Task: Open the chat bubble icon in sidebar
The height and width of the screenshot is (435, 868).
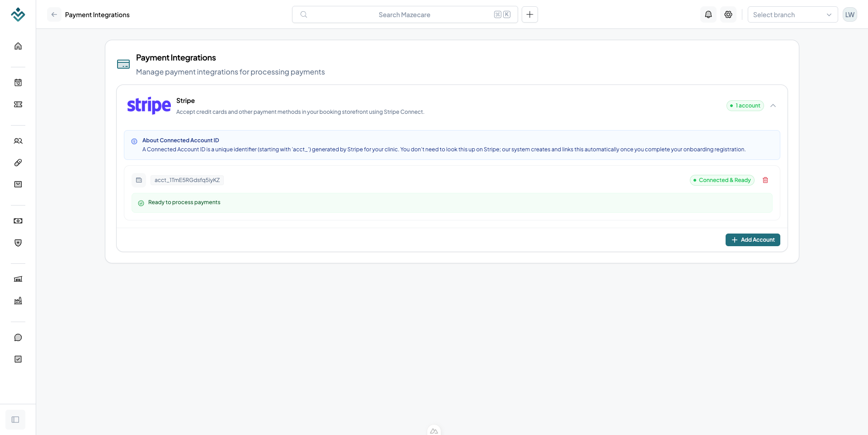Action: [x=18, y=337]
